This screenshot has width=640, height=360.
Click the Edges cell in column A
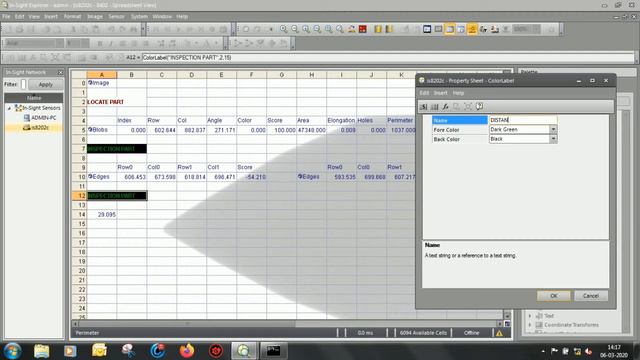point(102,177)
